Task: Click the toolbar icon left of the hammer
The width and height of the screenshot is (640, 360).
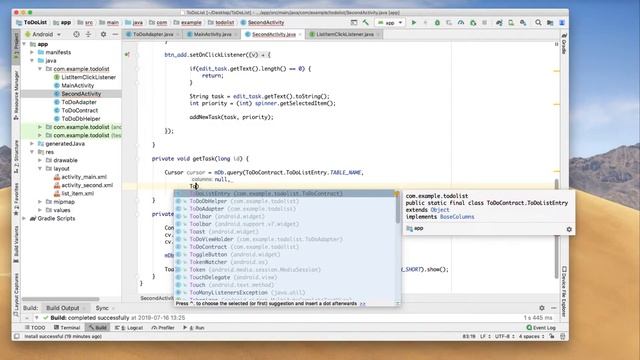Action: [x=354, y=23]
